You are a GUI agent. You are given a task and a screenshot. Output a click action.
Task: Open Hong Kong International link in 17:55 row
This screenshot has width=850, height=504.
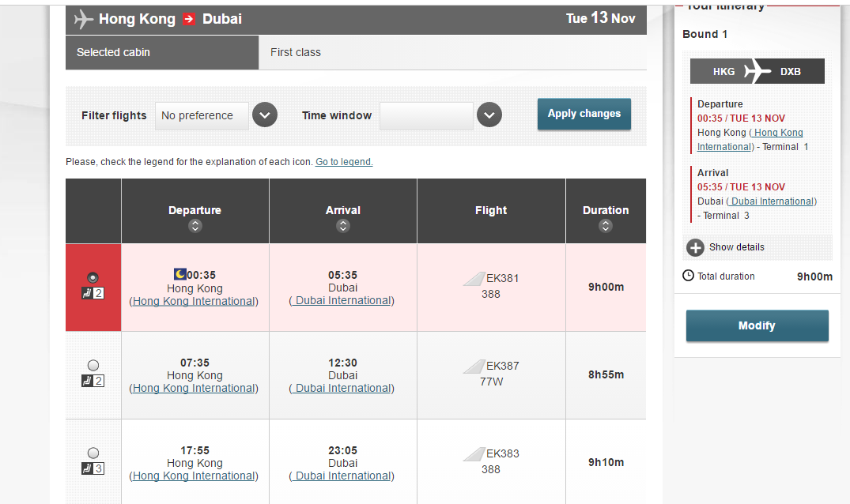coord(194,476)
